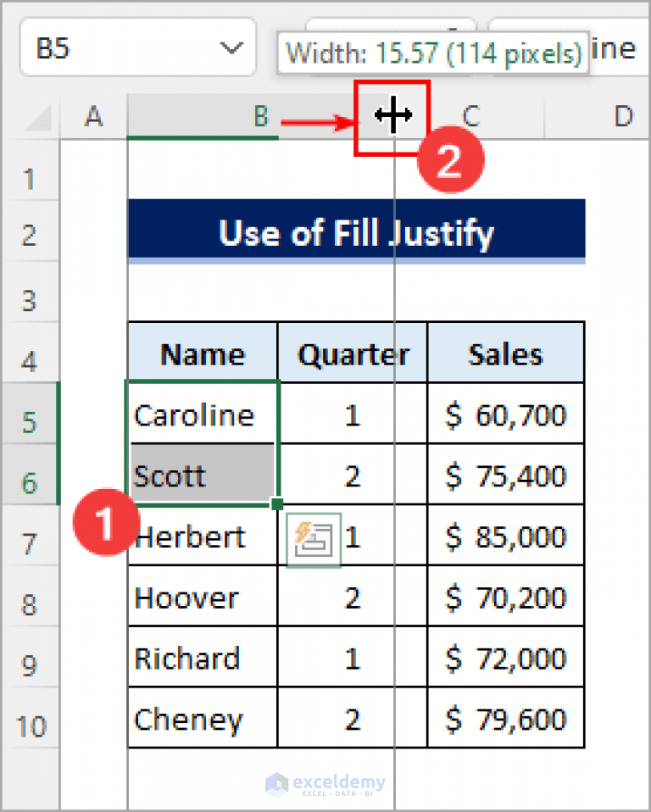Click the column width resize handle icon
Viewport: 651px width, 812px height.
point(392,116)
